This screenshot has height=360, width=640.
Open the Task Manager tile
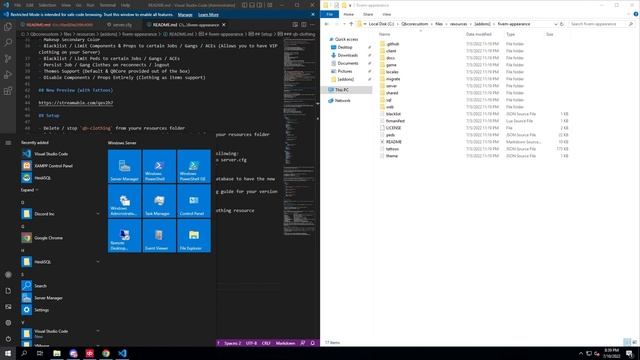point(159,201)
